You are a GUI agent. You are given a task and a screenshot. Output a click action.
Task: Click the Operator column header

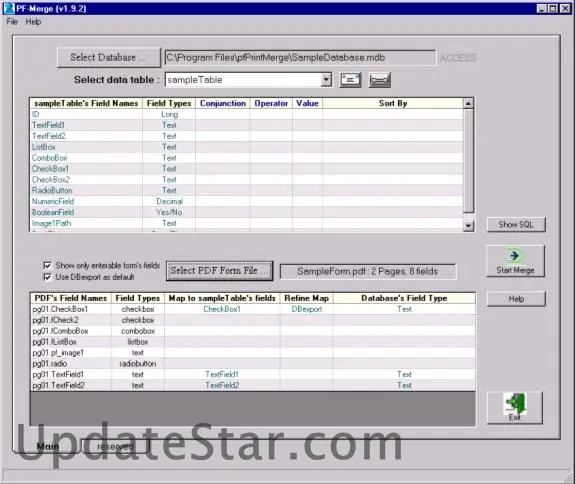[x=271, y=103]
